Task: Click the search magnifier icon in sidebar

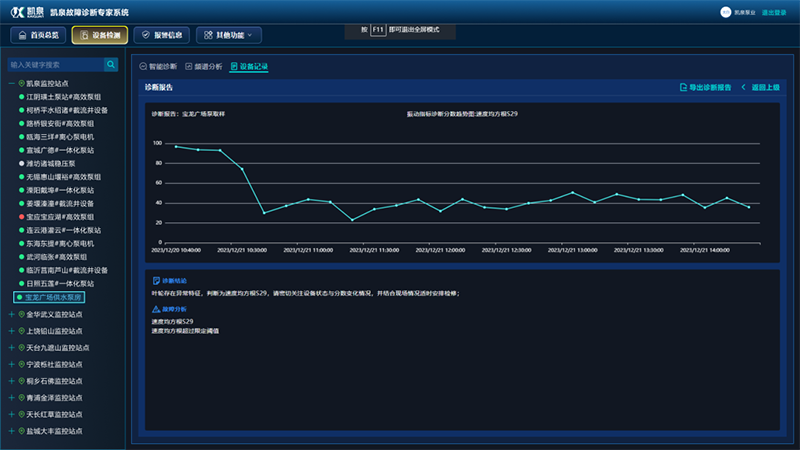Action: click(x=111, y=65)
